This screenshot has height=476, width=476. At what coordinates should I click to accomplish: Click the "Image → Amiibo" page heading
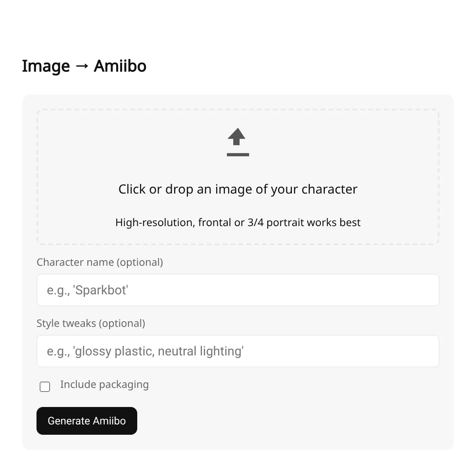(x=84, y=66)
